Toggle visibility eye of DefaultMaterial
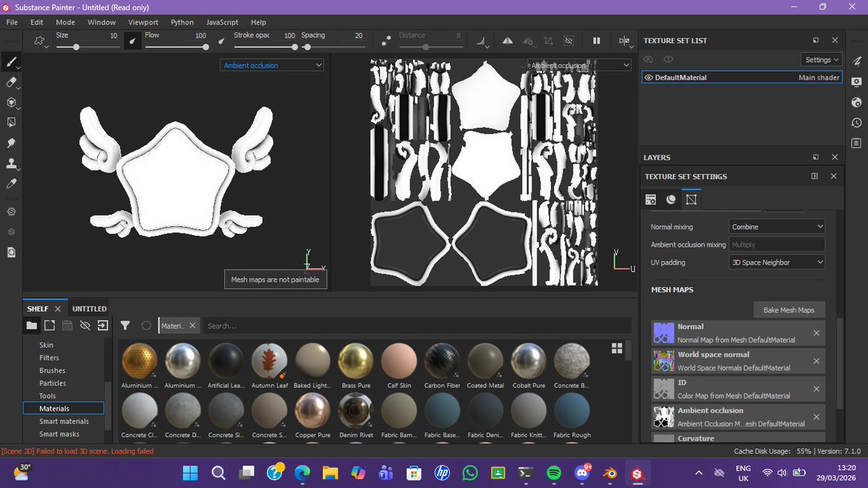This screenshot has width=868, height=488. coord(649,77)
